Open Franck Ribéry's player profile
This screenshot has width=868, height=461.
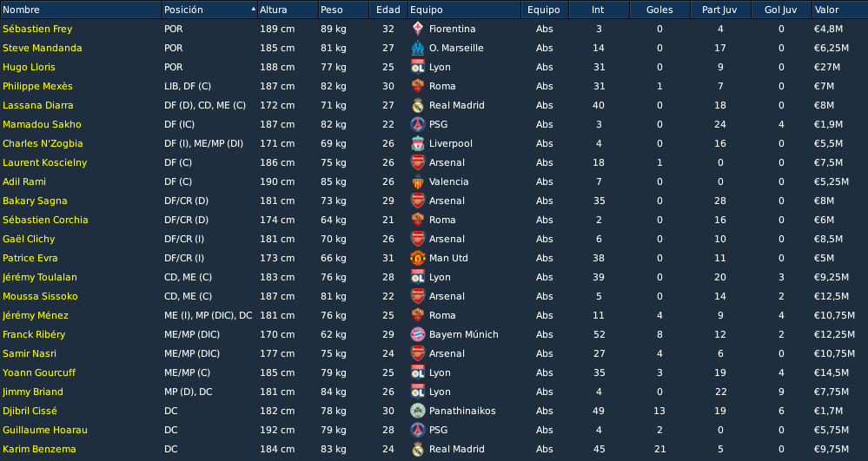tap(34, 335)
